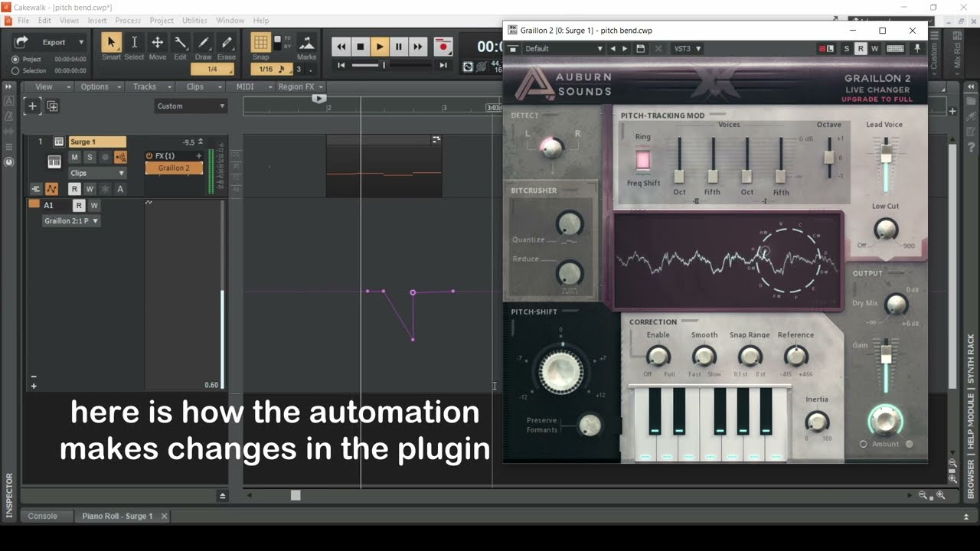Go to the next plugin preset

(625, 48)
